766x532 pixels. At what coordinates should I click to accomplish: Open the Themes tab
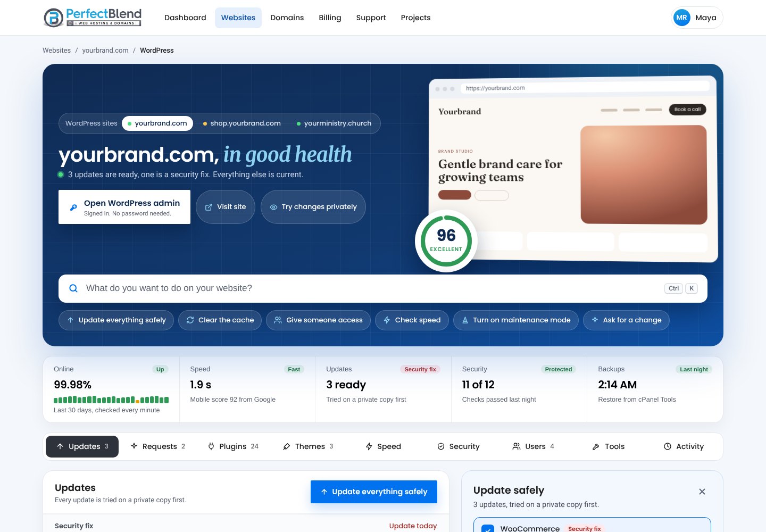[308, 447]
